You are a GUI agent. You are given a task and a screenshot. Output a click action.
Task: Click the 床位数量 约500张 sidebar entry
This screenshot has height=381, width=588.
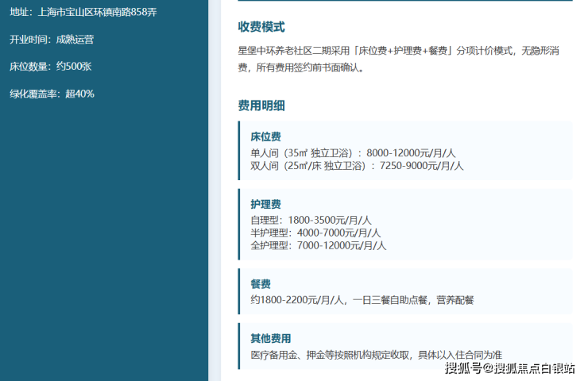(x=51, y=67)
